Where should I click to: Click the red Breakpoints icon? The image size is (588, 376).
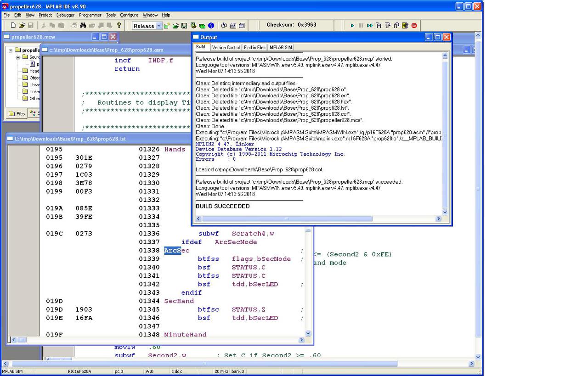point(414,26)
